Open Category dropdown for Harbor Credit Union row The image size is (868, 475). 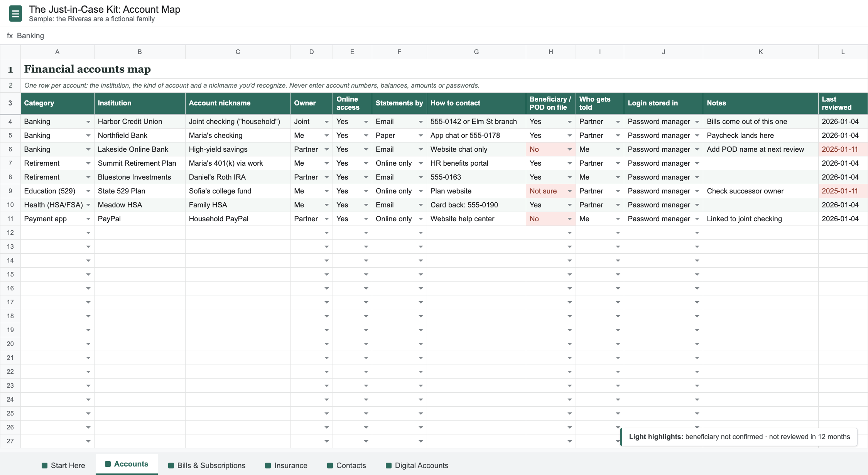coord(88,122)
